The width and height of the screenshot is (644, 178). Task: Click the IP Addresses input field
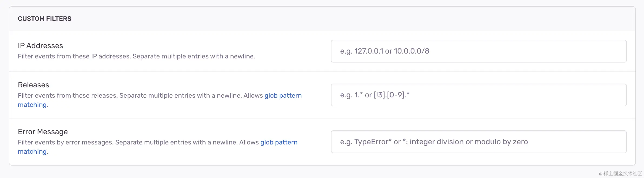point(479,51)
